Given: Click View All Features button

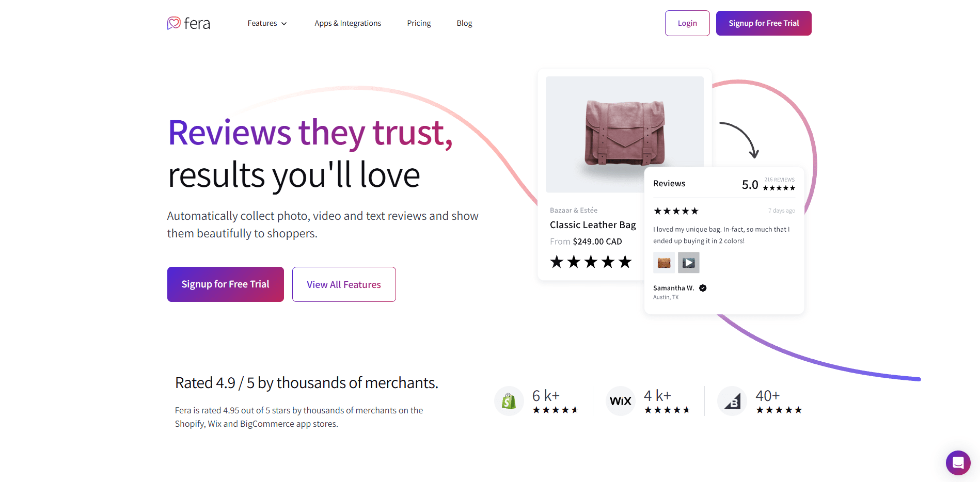Looking at the screenshot, I should tap(344, 284).
